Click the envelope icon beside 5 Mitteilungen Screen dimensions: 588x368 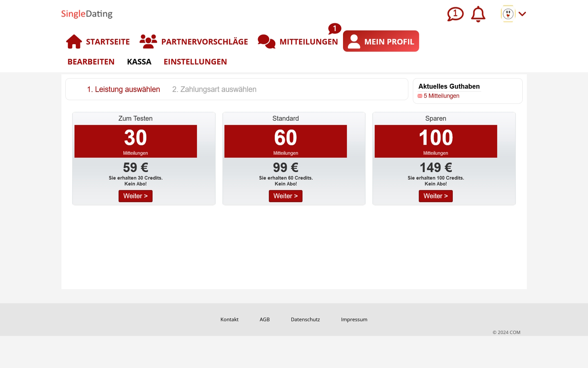(420, 96)
